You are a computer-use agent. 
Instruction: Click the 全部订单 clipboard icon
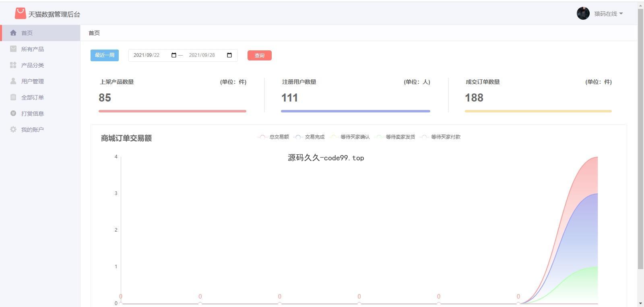click(x=13, y=97)
